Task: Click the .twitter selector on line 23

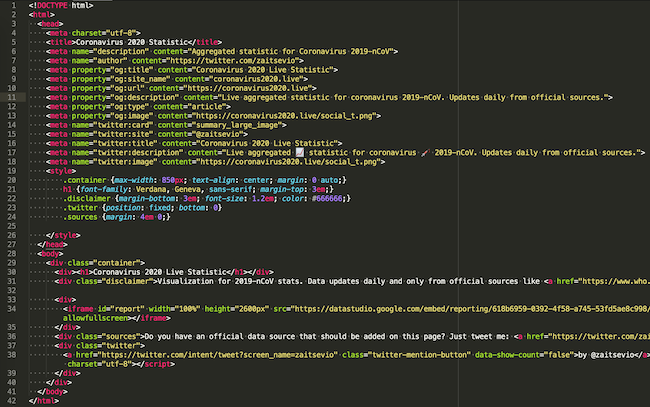Action: coord(80,208)
